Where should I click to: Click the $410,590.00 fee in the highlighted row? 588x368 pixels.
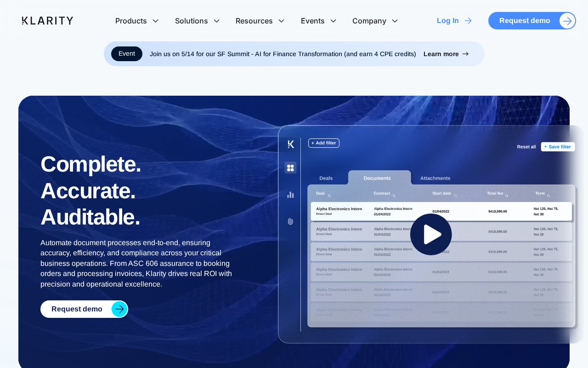tap(498, 212)
